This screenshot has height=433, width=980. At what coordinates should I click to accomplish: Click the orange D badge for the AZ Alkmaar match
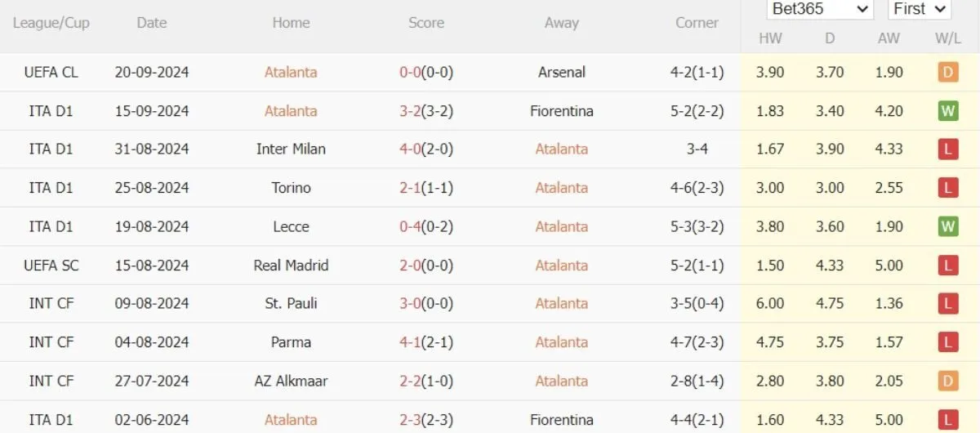pos(947,381)
